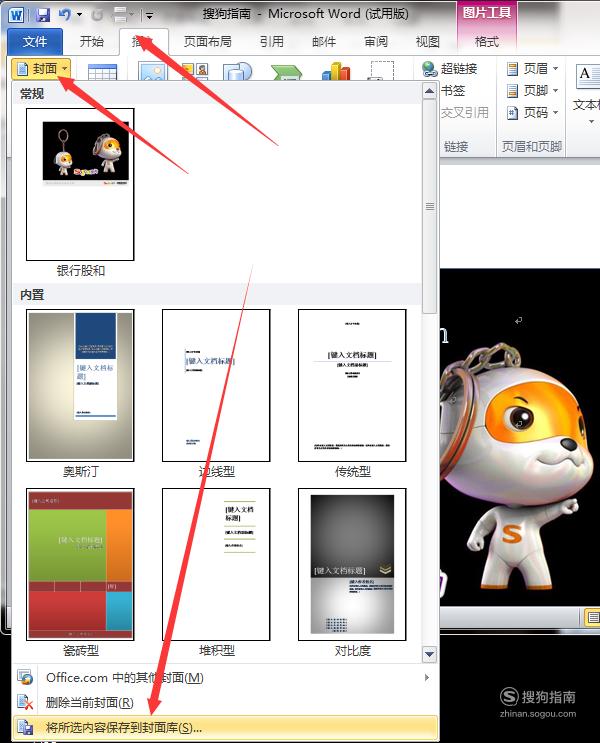Click the gallery scroll down arrow
The width and height of the screenshot is (600, 743).
pos(429,654)
